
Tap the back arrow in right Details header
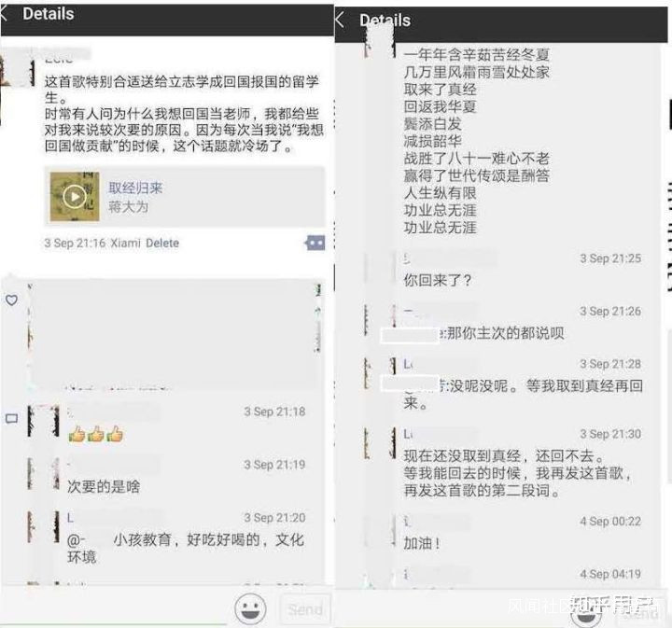(x=340, y=20)
